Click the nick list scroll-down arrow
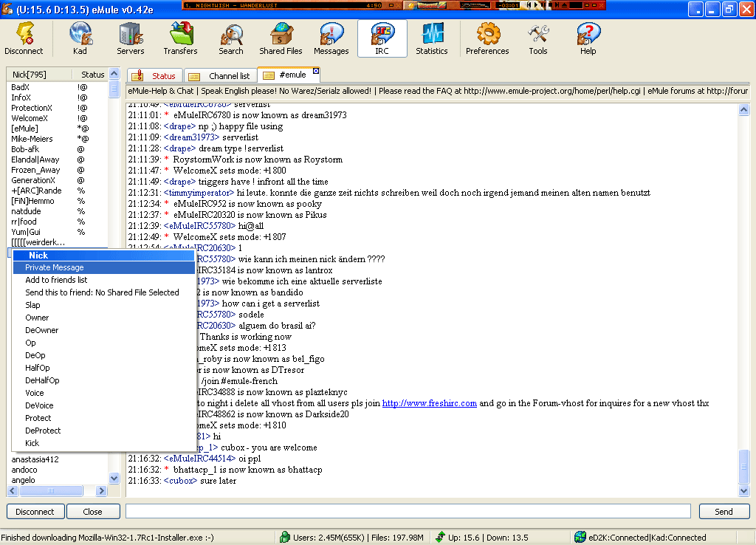 point(114,478)
